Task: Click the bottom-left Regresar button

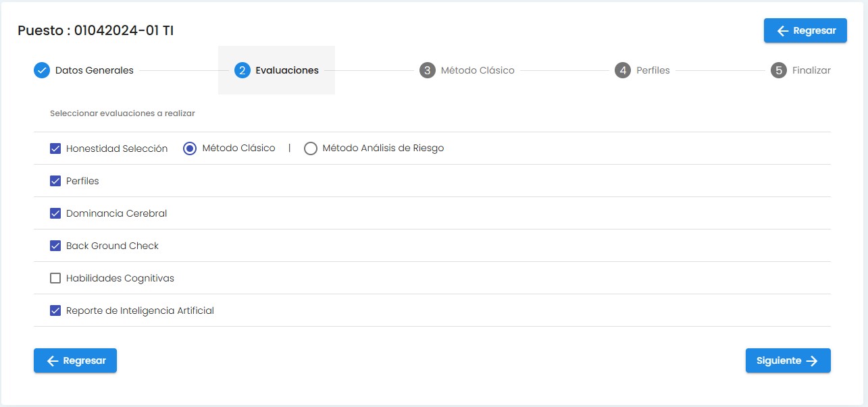Action: click(75, 360)
